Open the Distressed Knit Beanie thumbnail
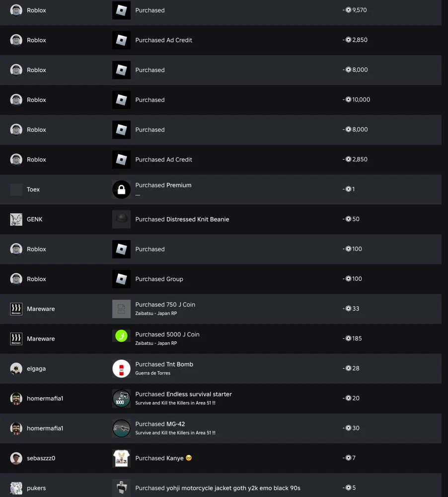 [121, 219]
